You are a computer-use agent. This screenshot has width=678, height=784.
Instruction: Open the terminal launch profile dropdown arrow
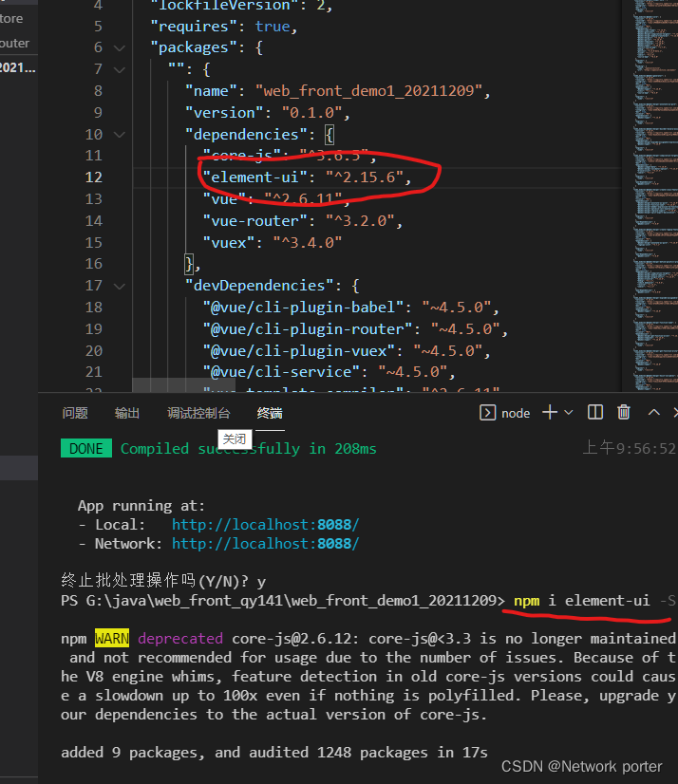coord(569,413)
